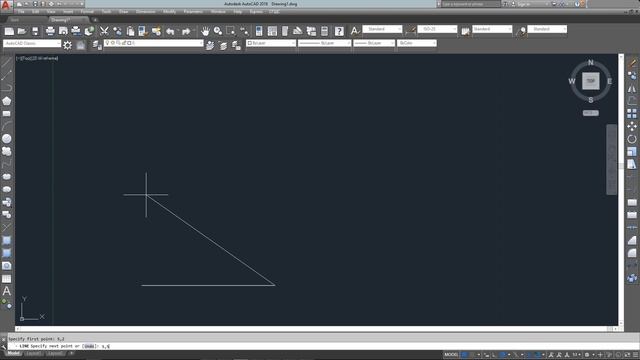This screenshot has width=640, height=360.
Task: Select the Polygon draw tool
Action: coord(7,101)
